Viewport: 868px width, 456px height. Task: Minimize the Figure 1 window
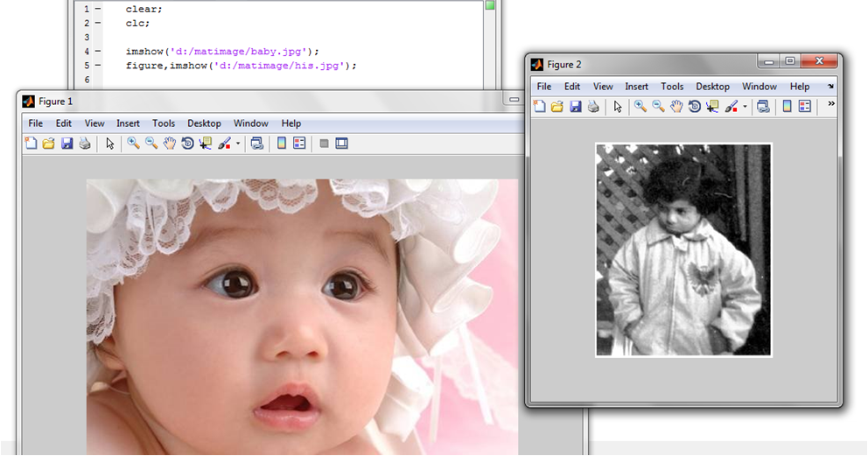click(514, 100)
